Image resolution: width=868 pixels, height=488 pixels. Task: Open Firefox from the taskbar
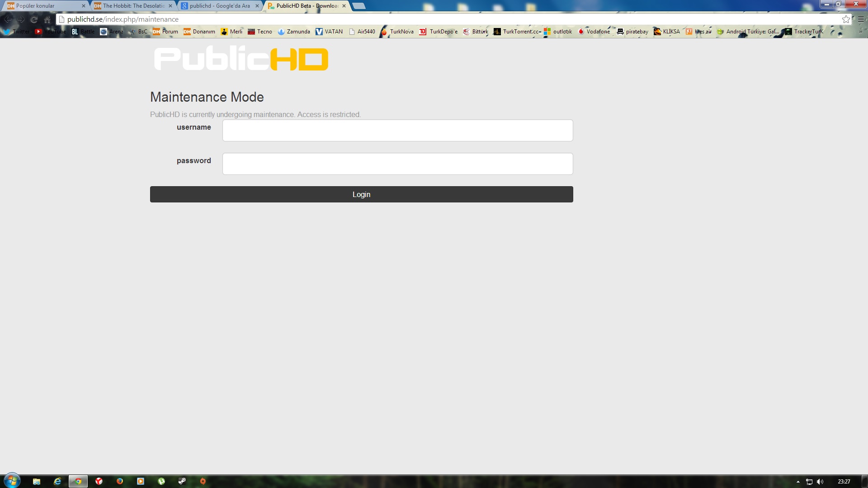[x=120, y=481]
